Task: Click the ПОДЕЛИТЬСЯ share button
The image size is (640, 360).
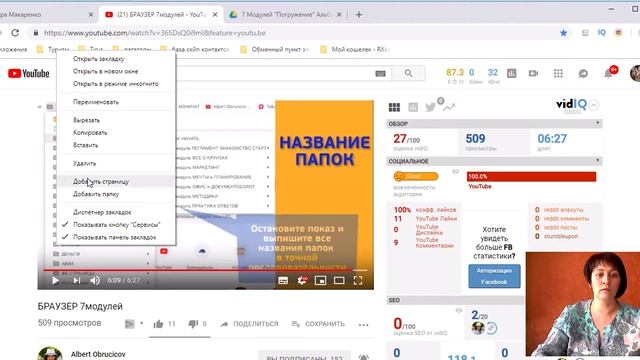Action: point(249,324)
